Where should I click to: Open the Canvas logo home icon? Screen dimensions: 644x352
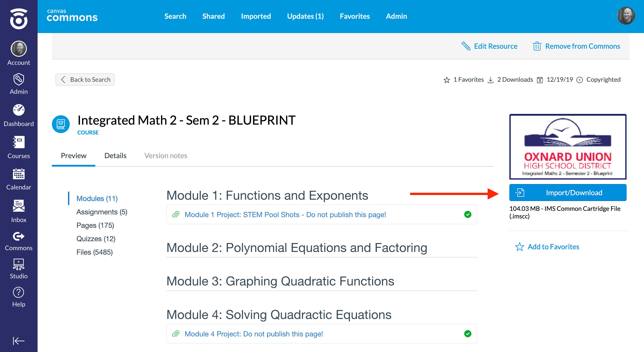(x=19, y=19)
